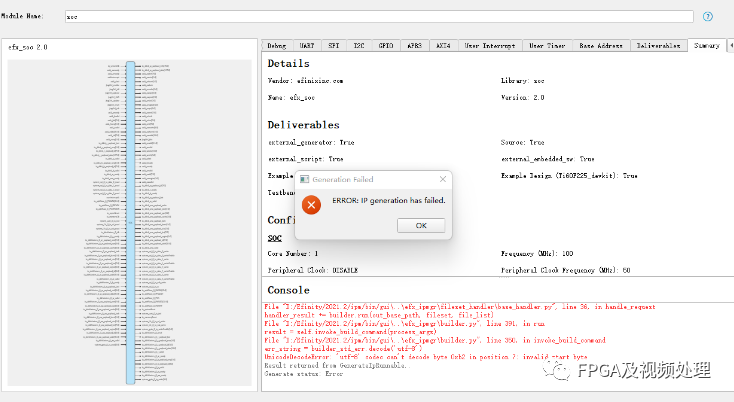Open the Deliverables tab
734x402 pixels.
(658, 46)
